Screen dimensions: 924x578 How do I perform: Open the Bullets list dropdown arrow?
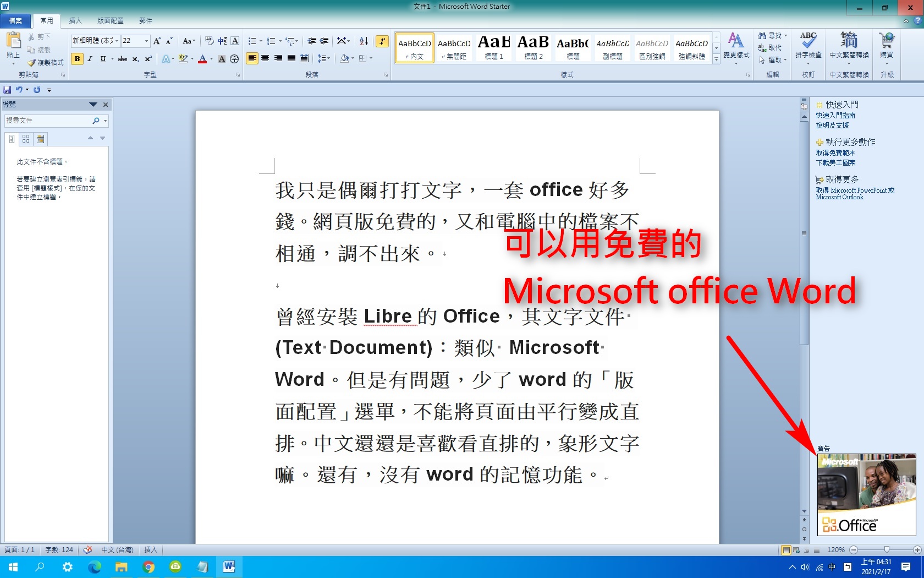point(261,41)
